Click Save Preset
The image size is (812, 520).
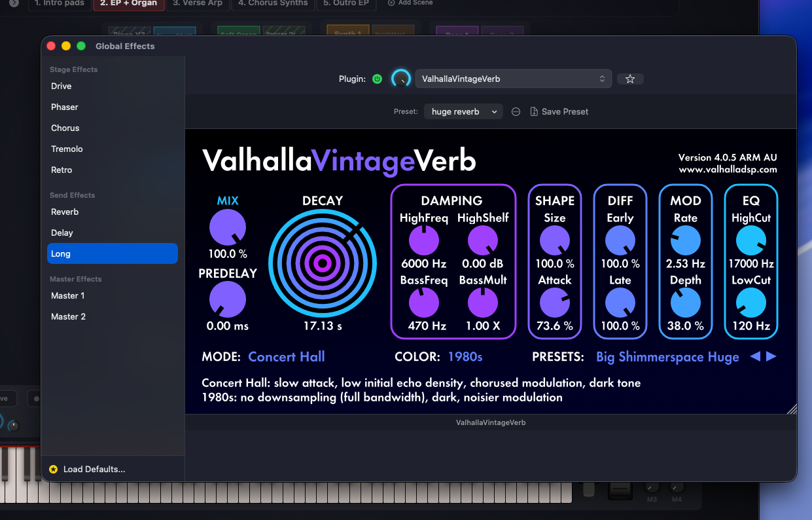(x=559, y=112)
